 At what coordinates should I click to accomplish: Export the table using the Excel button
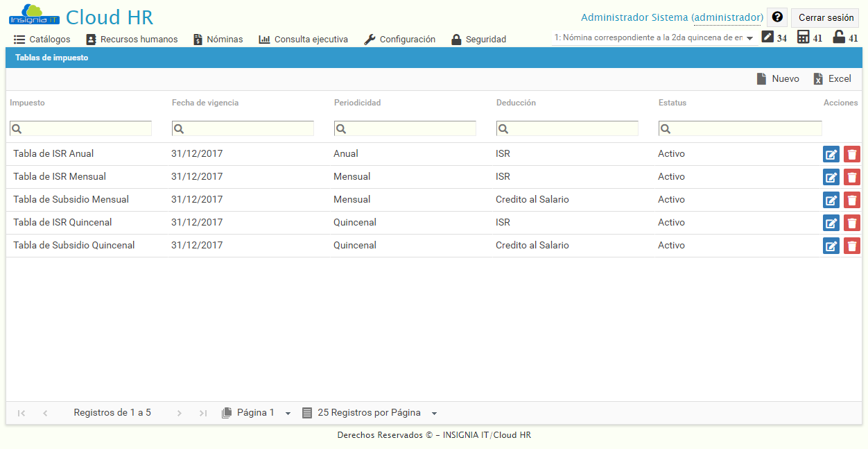(x=833, y=78)
